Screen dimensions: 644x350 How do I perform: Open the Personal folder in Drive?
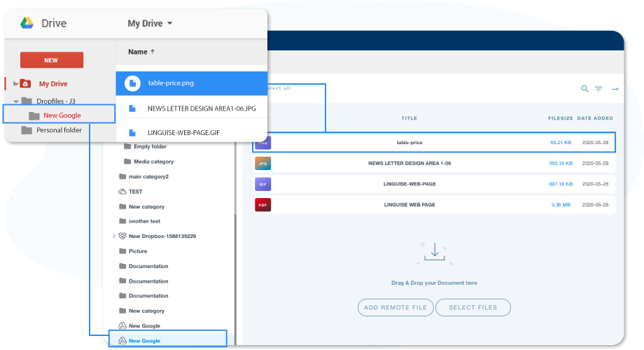[59, 130]
